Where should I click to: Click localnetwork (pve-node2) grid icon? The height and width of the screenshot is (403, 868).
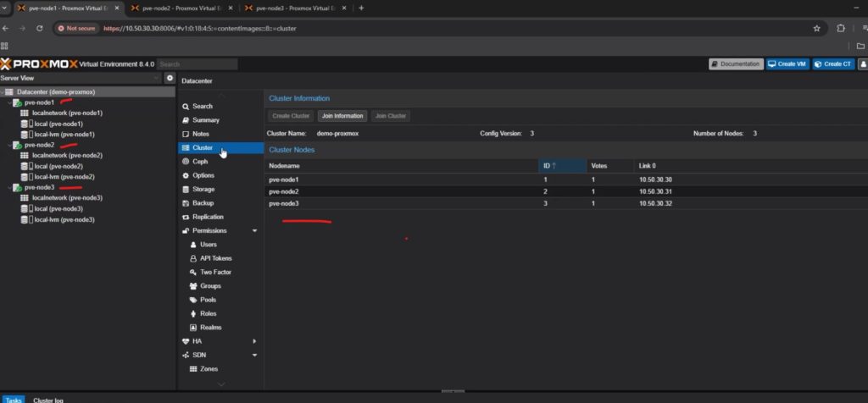pos(25,155)
